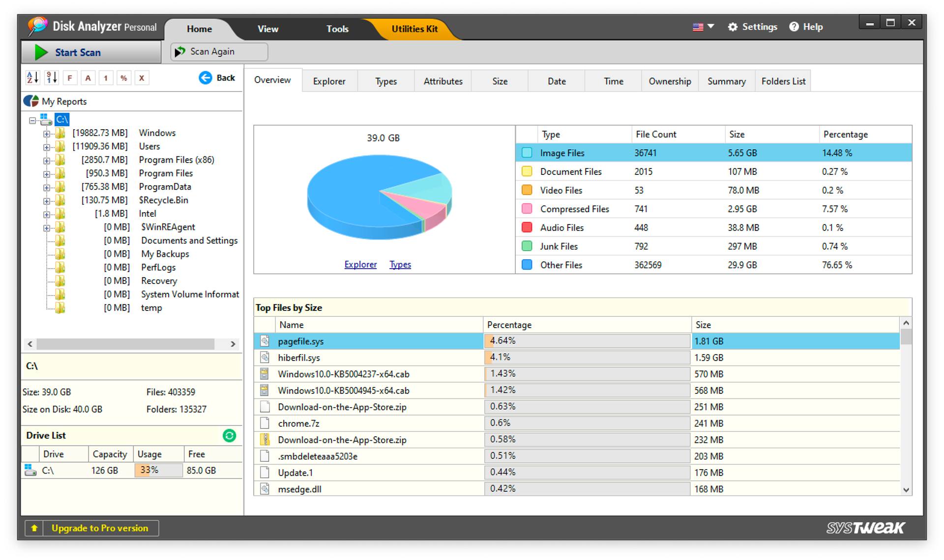Click the upgrade arrow icon in footer

(34, 528)
